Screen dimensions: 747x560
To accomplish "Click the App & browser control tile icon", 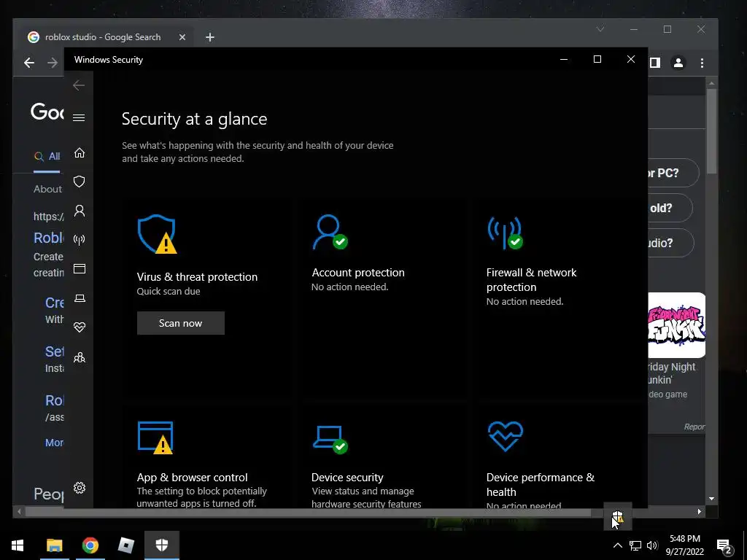I will (155, 437).
